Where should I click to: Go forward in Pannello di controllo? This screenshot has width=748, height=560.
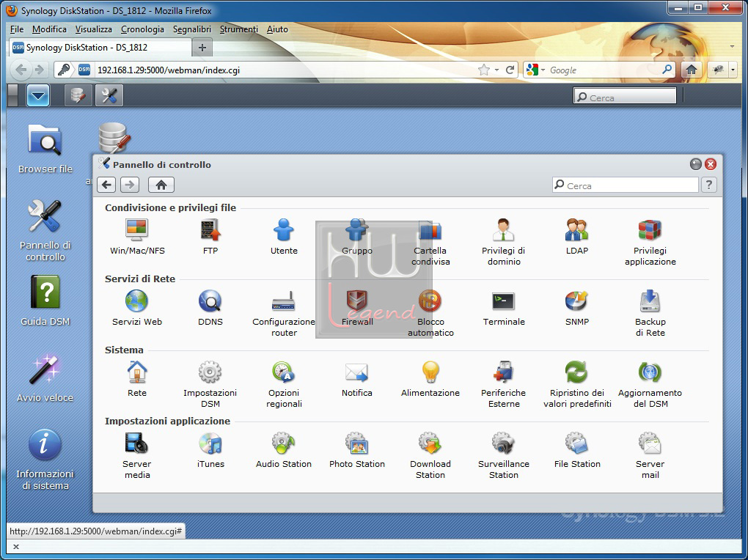(130, 185)
